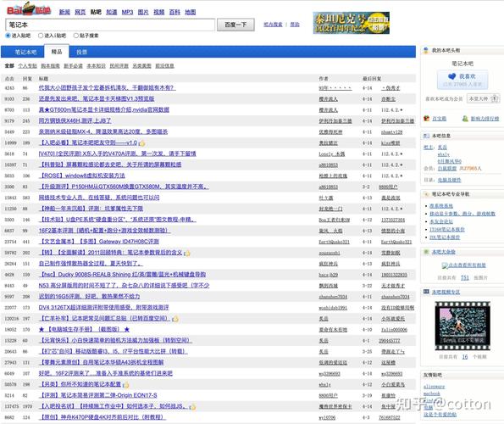The width and height of the screenshot is (504, 424).
Task: Click author EarthQuake321 of Gateway thread
Action: (334, 242)
